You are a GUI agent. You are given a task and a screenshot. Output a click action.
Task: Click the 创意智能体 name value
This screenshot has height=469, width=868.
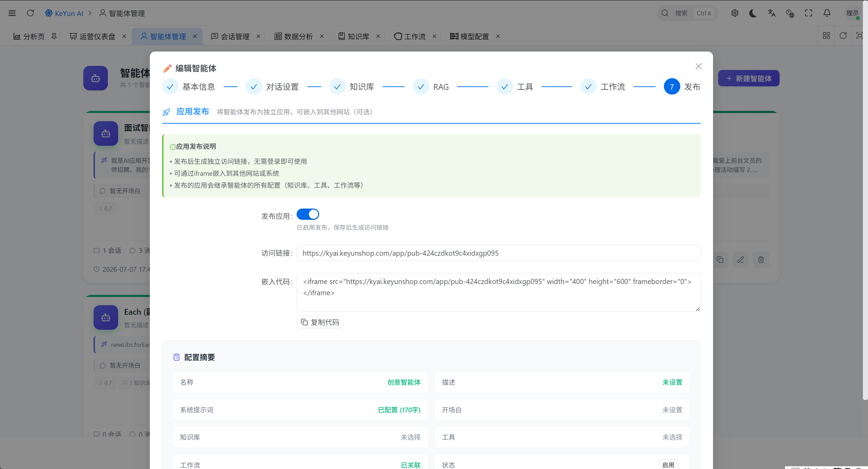point(404,382)
